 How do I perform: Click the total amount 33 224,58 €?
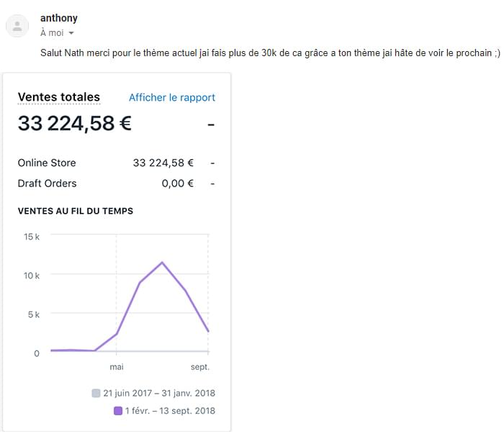(75, 123)
